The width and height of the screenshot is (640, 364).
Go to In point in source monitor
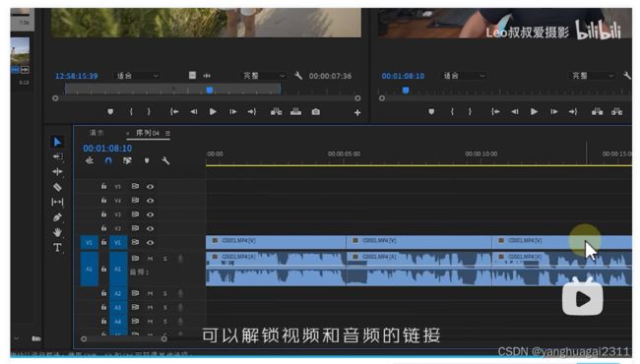pos(174,112)
